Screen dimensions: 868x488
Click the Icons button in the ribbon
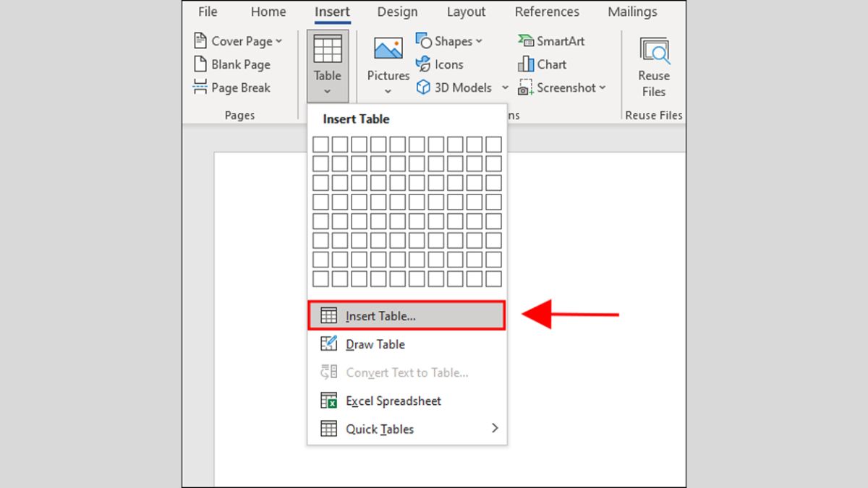pyautogui.click(x=440, y=64)
